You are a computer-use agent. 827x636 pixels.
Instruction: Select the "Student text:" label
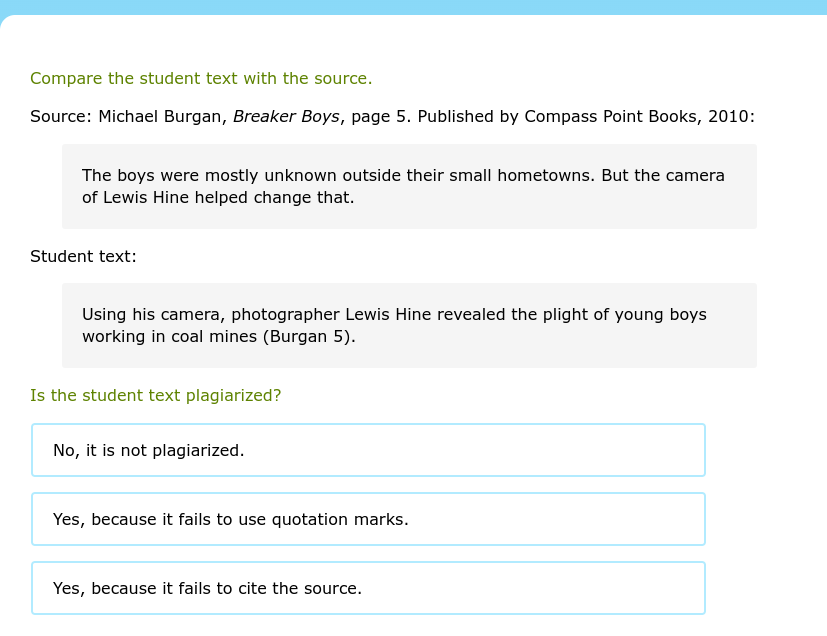click(83, 256)
